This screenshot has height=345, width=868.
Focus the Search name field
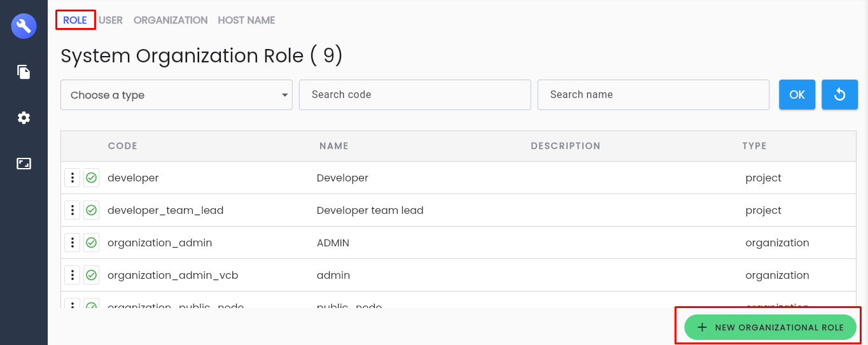[x=654, y=95]
